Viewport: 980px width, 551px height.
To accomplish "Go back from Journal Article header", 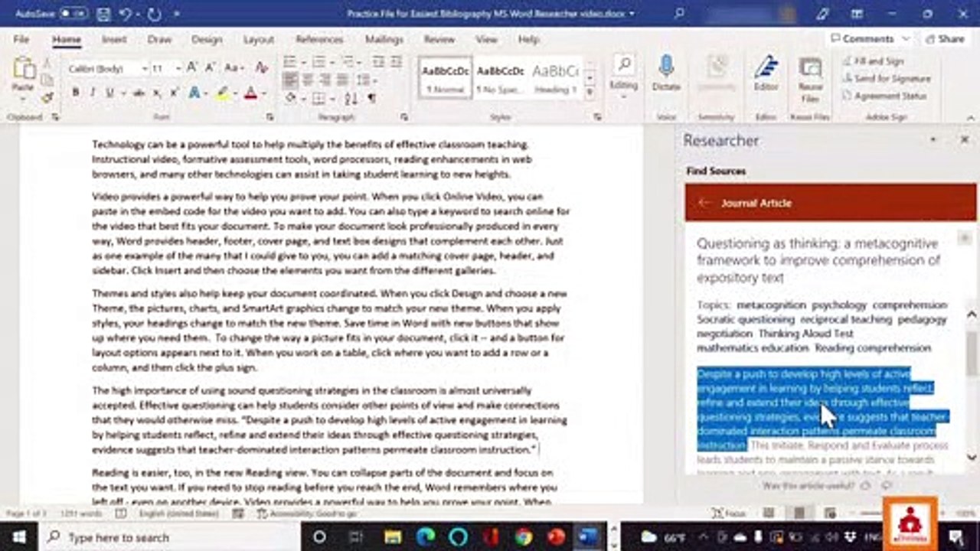I will click(x=704, y=203).
